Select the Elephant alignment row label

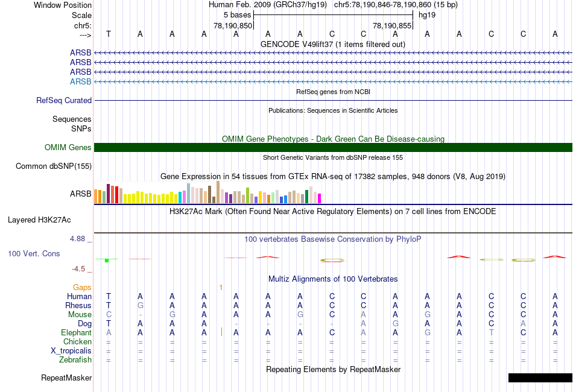[76, 332]
